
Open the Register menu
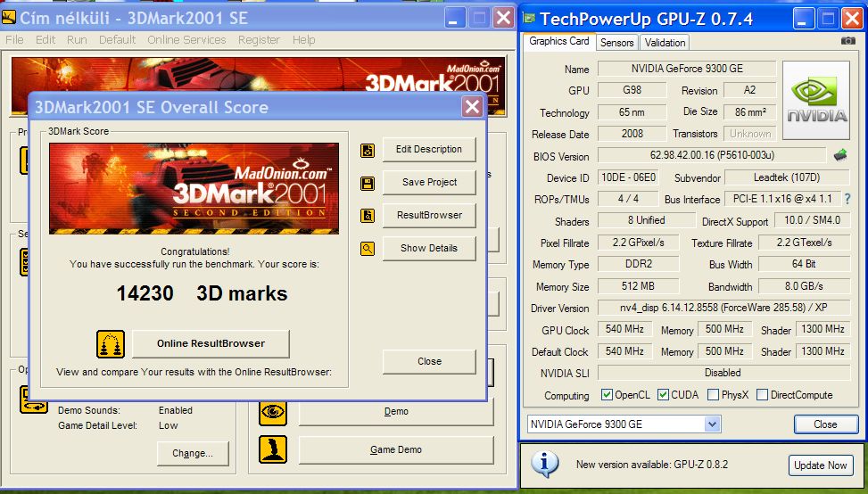click(x=259, y=40)
